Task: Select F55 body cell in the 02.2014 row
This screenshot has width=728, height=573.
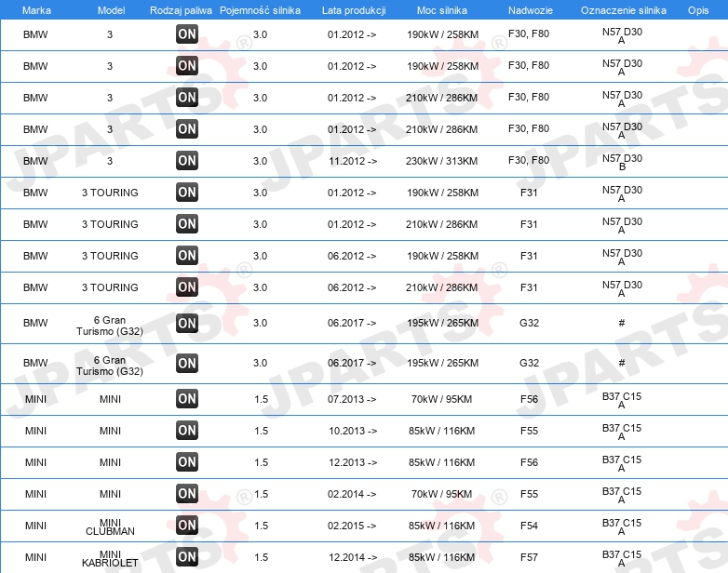Action: pos(529,494)
